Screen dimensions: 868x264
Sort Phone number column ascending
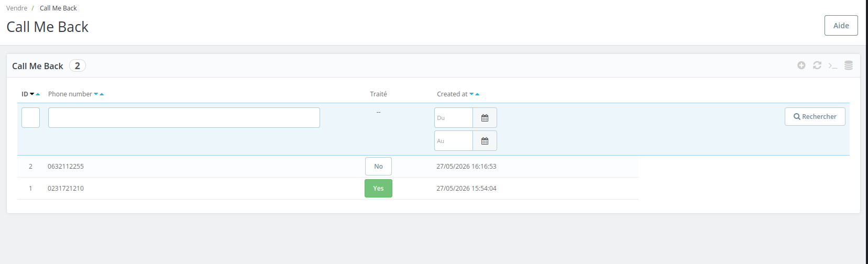click(102, 94)
